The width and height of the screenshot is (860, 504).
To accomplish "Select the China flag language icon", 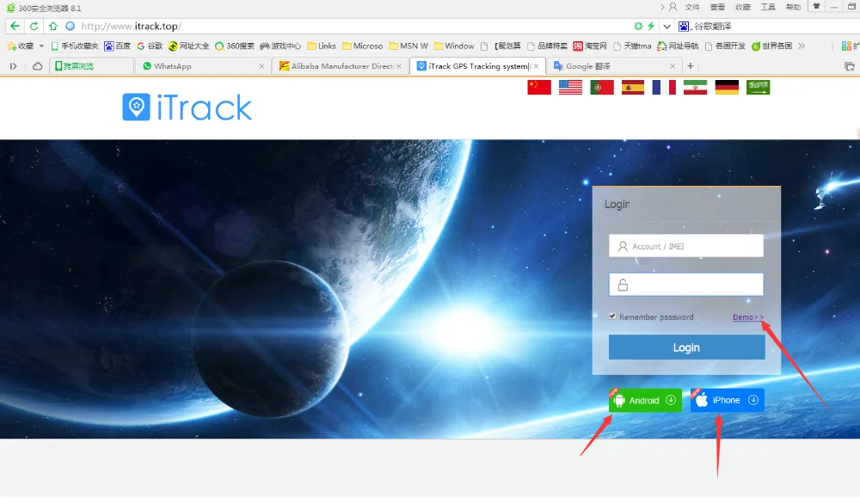I will tap(538, 87).
